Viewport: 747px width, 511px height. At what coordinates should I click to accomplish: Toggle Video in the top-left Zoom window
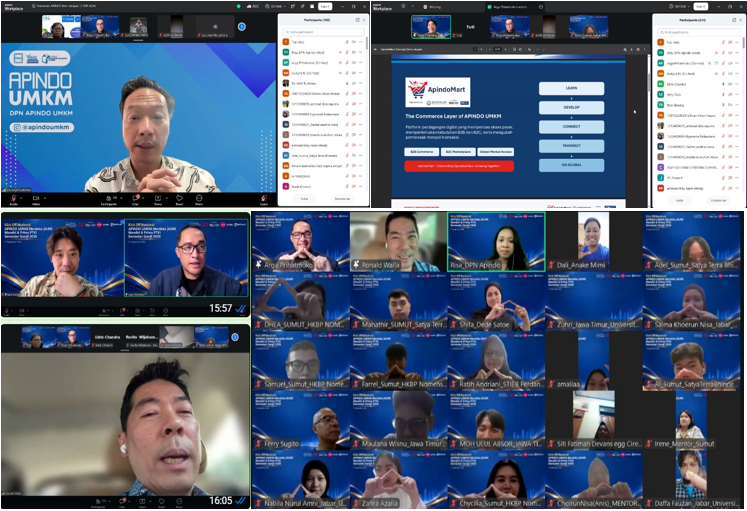point(36,199)
